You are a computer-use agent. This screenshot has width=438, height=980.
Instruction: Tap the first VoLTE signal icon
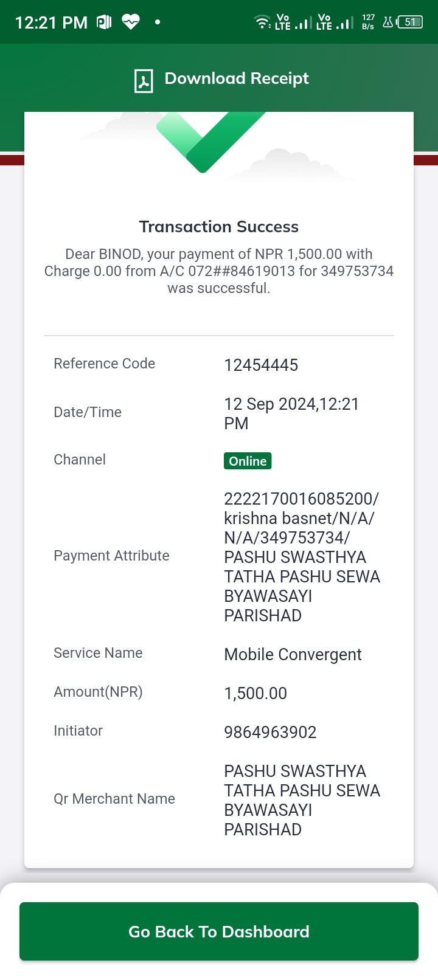(x=293, y=22)
